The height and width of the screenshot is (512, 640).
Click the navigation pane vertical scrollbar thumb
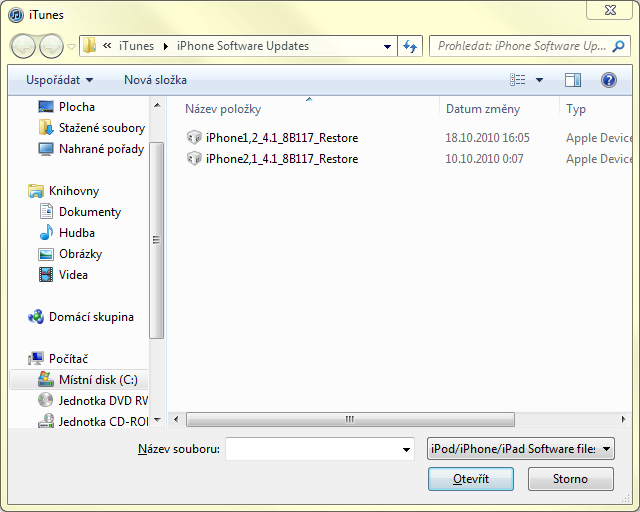point(156,240)
